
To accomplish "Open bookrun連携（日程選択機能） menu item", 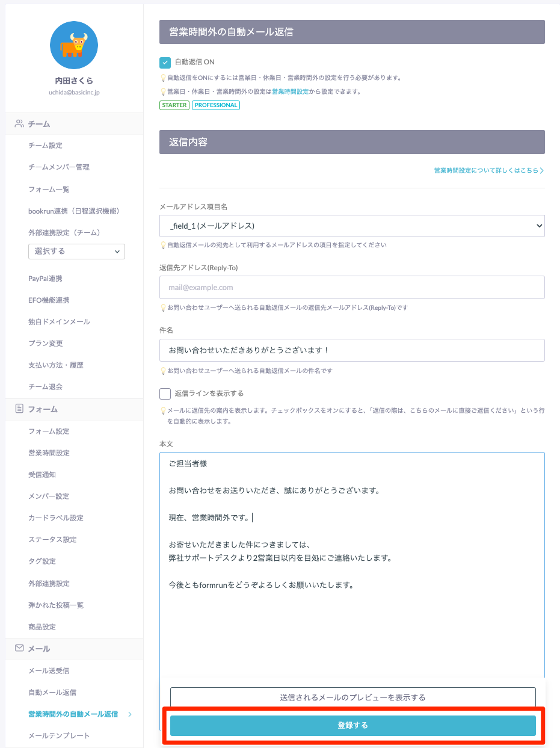I will click(74, 211).
